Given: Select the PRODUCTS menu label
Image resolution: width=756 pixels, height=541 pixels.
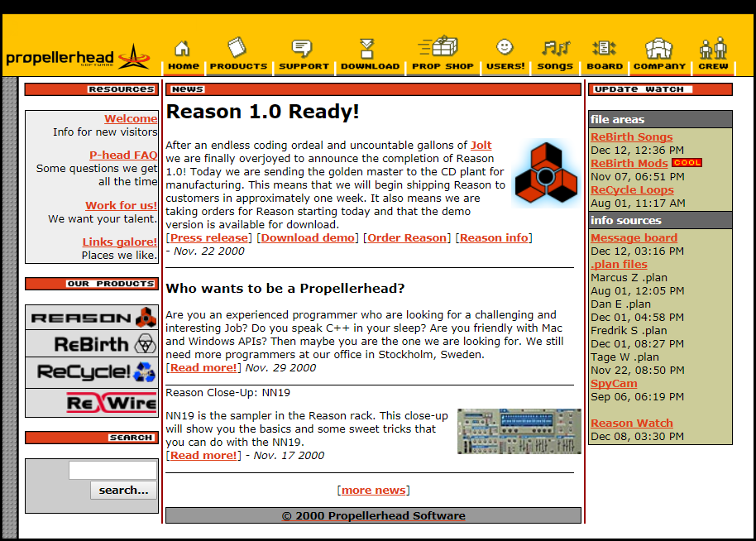Looking at the screenshot, I should click(x=239, y=66).
